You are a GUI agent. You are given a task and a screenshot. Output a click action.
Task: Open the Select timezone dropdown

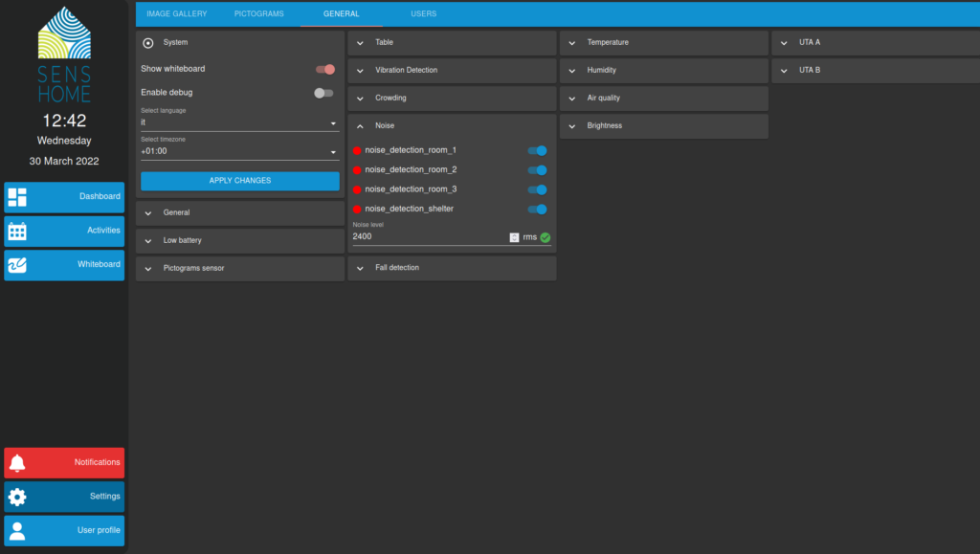pyautogui.click(x=239, y=151)
